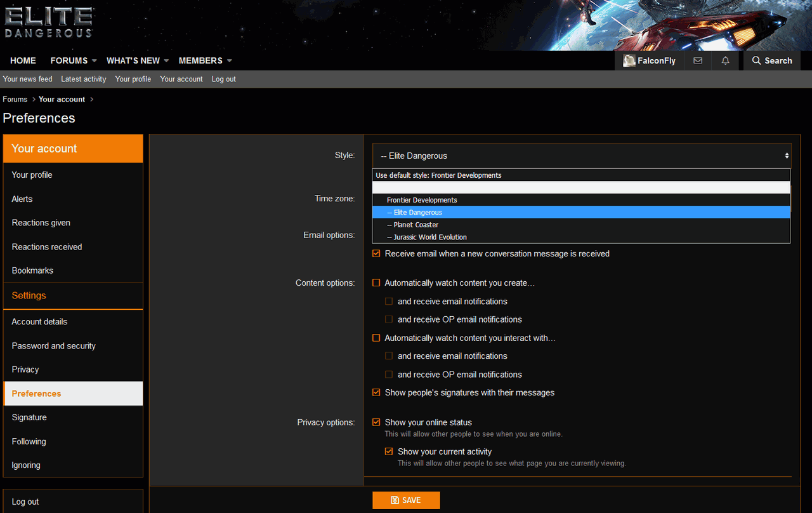Open Your account in sub-navigation bar
The width and height of the screenshot is (812, 513).
(x=181, y=79)
